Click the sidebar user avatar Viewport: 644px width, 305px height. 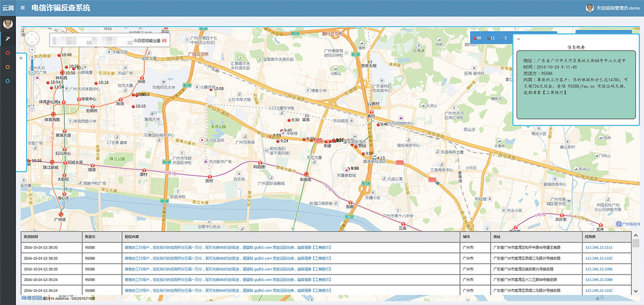coord(8,24)
